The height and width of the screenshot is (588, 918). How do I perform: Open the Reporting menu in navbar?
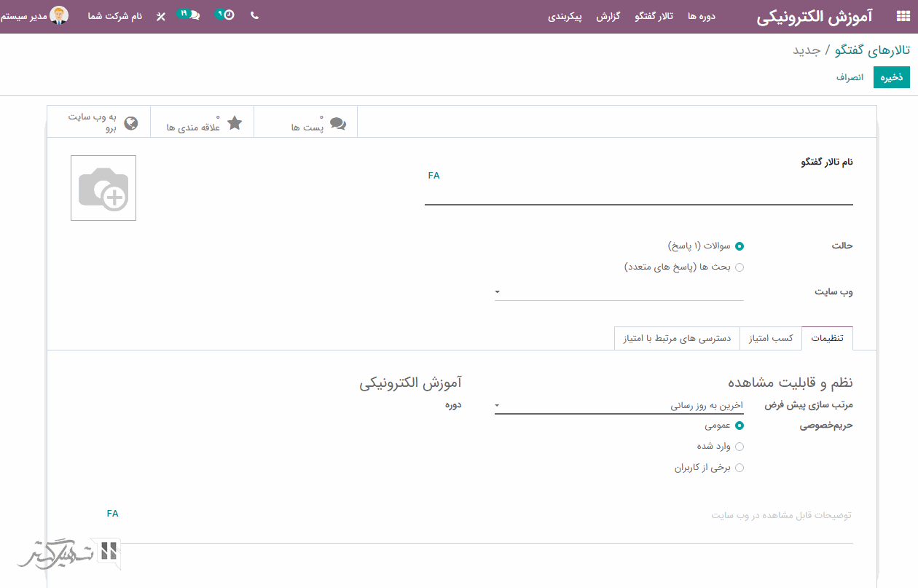(x=608, y=16)
